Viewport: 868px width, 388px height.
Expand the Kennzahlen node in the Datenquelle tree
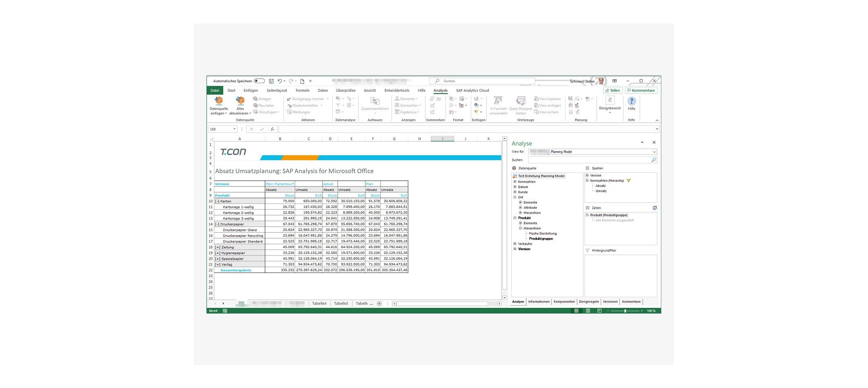click(x=515, y=182)
